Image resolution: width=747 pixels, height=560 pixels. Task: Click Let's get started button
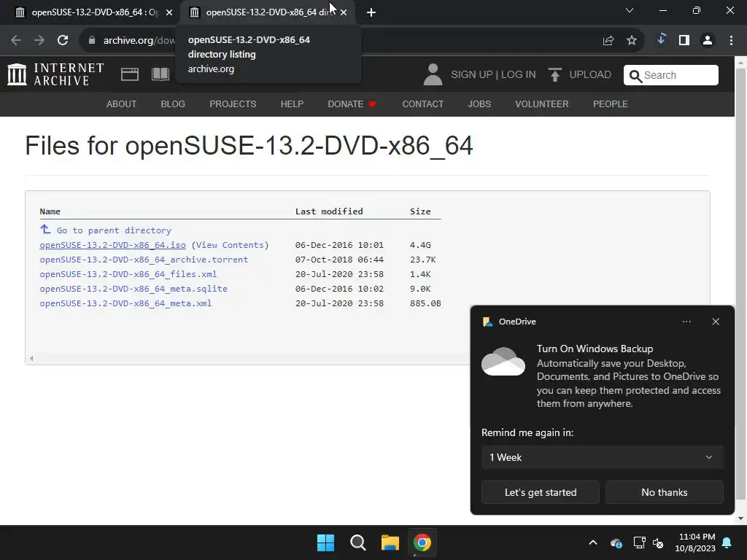[541, 492]
